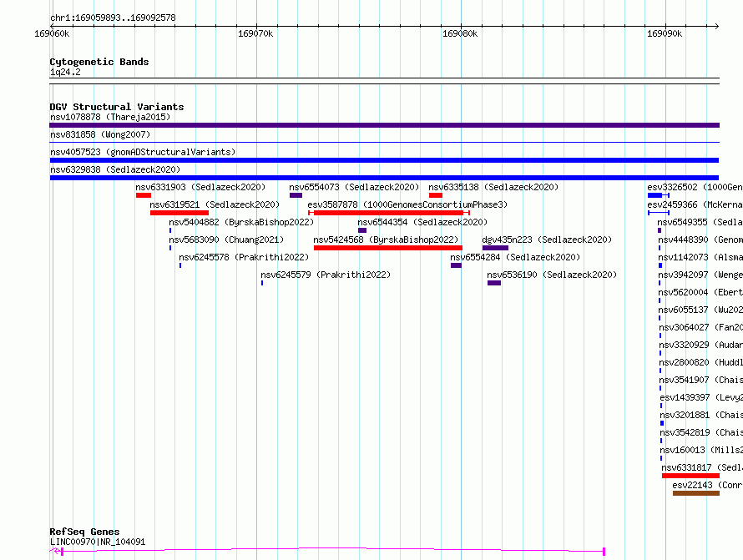Click nsv3942097 variant label
Screen dimensions: 743x560
tap(700, 275)
